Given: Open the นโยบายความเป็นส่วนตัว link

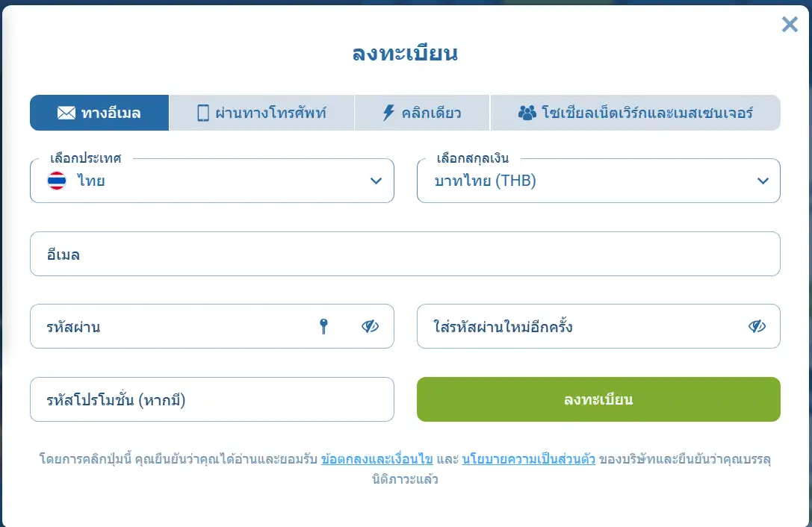Looking at the screenshot, I should coord(529,460).
